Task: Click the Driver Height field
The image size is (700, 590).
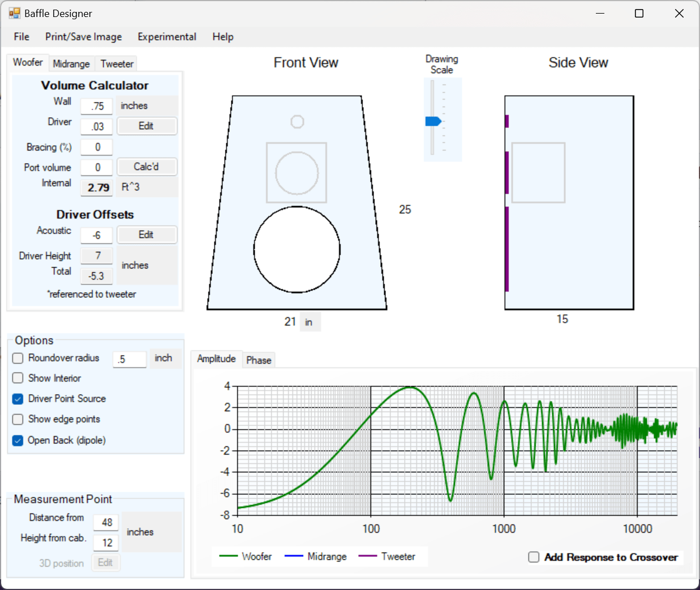Action: coord(97,256)
